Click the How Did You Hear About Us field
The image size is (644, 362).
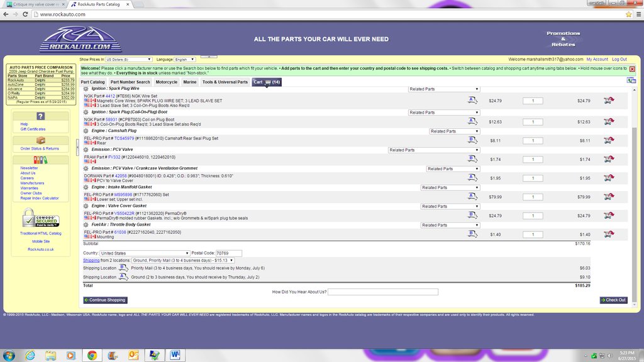coord(383,292)
